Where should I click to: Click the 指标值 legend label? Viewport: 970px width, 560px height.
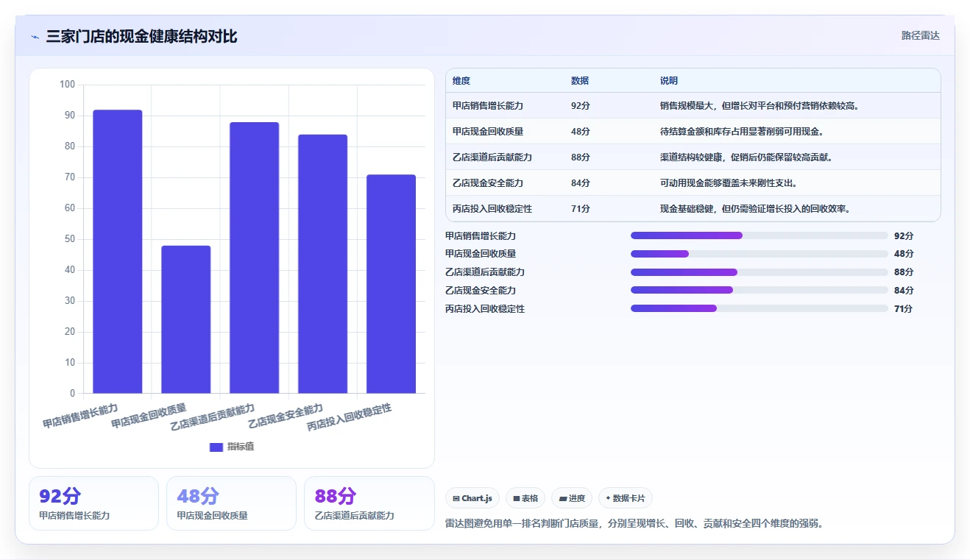(x=241, y=447)
